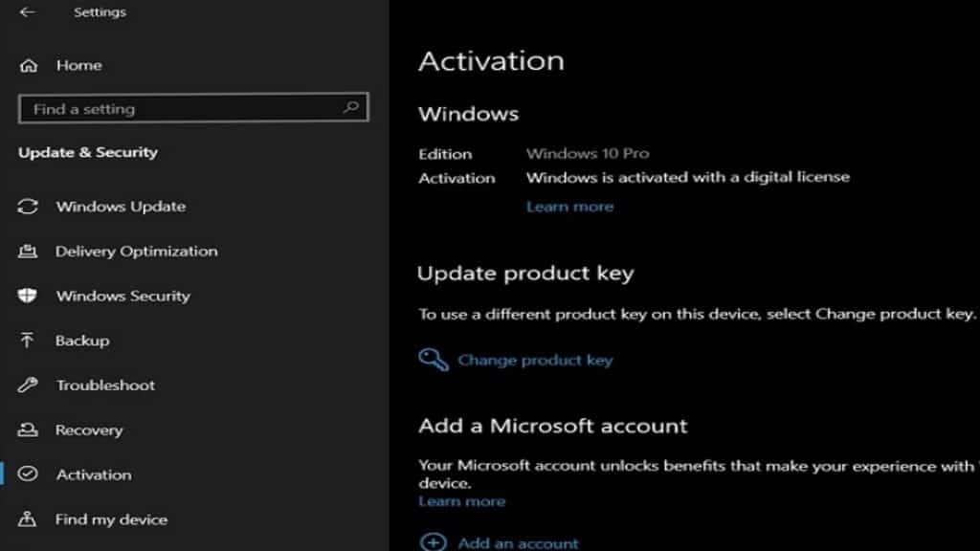Open the Troubleshoot section
The image size is (980, 551).
click(105, 385)
